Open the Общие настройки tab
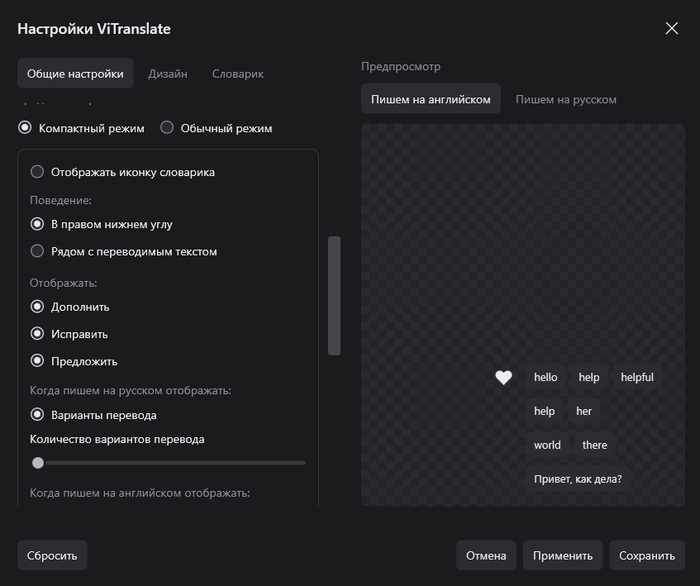This screenshot has height=586, width=700. coord(75,73)
